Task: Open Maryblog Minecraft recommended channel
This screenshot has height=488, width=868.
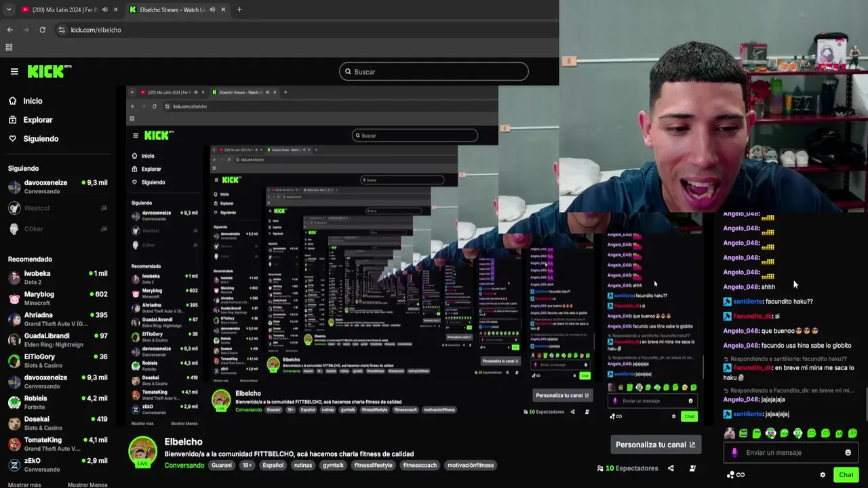Action: coord(58,298)
